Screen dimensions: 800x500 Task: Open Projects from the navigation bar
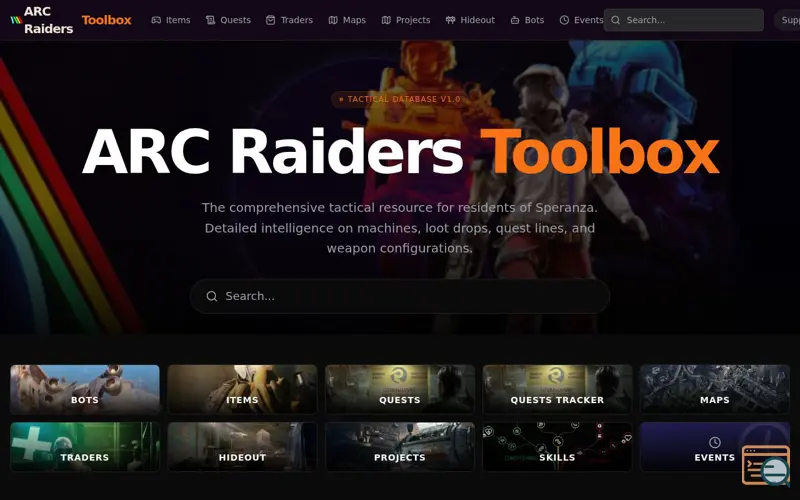(x=406, y=20)
